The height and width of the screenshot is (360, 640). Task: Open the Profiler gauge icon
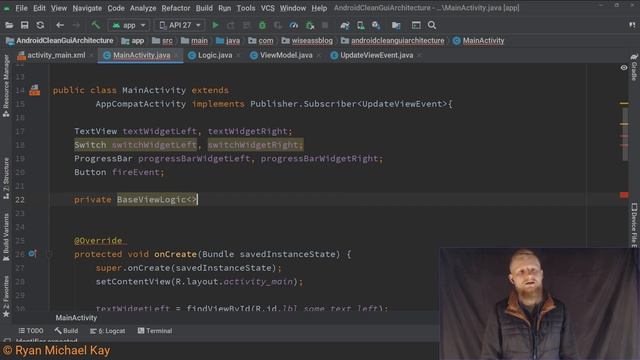(x=293, y=25)
